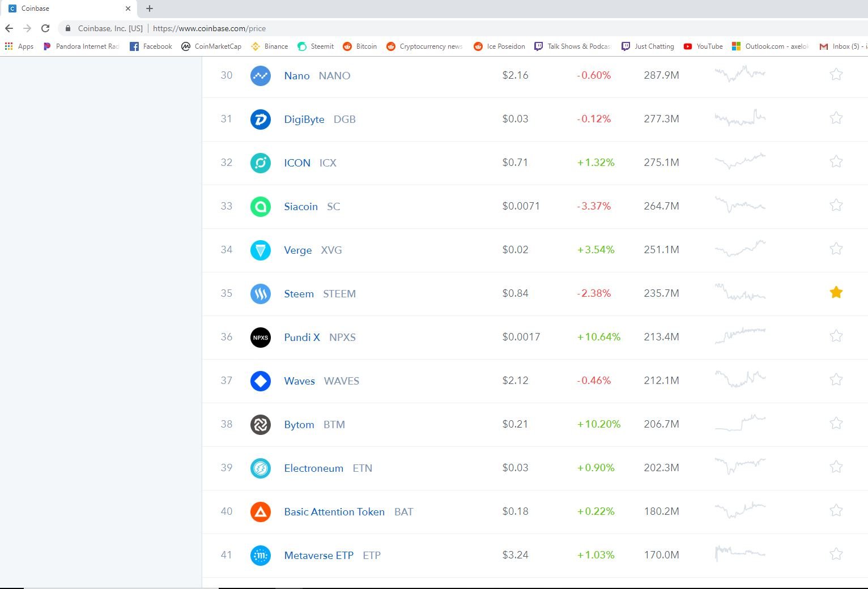Click the Bytom coin logo icon
This screenshot has height=589, width=868.
pos(261,425)
